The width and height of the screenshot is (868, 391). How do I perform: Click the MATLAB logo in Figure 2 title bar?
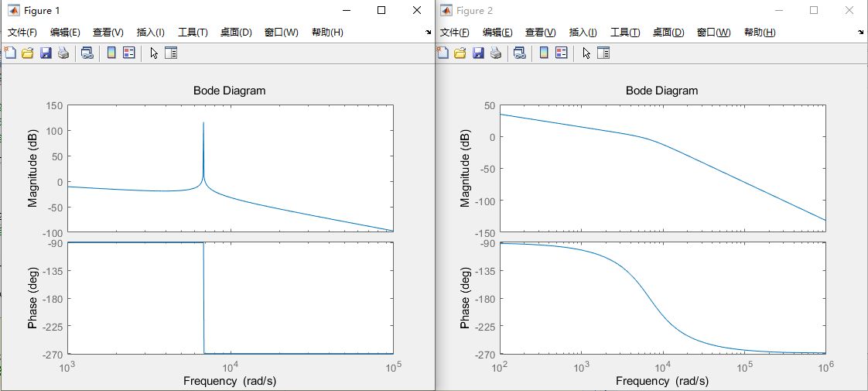(x=446, y=11)
